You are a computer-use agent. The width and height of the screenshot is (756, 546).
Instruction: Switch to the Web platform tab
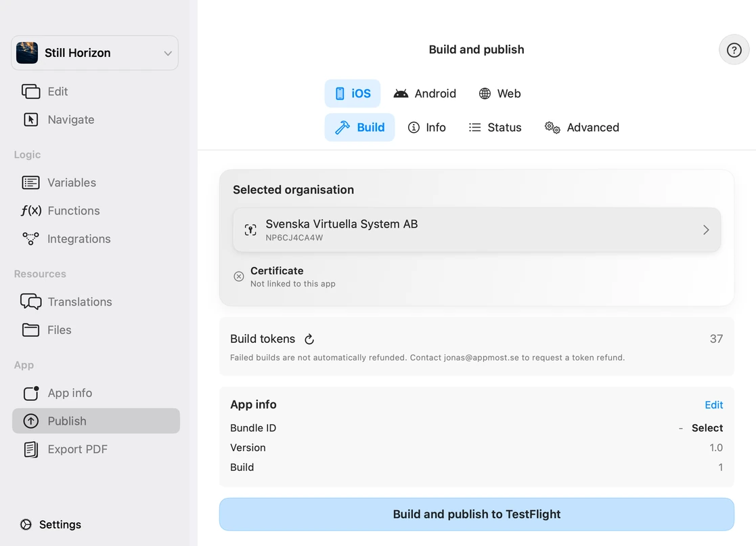point(500,93)
